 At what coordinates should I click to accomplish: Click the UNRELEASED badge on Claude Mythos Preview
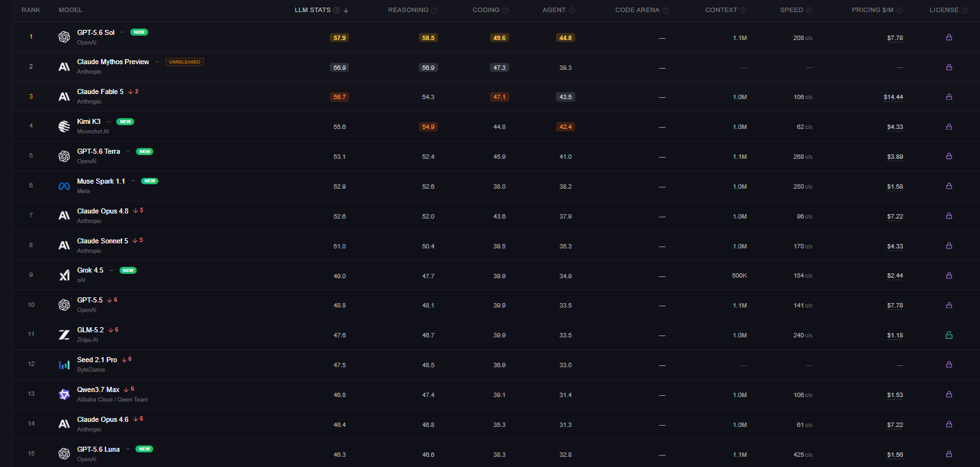click(184, 62)
